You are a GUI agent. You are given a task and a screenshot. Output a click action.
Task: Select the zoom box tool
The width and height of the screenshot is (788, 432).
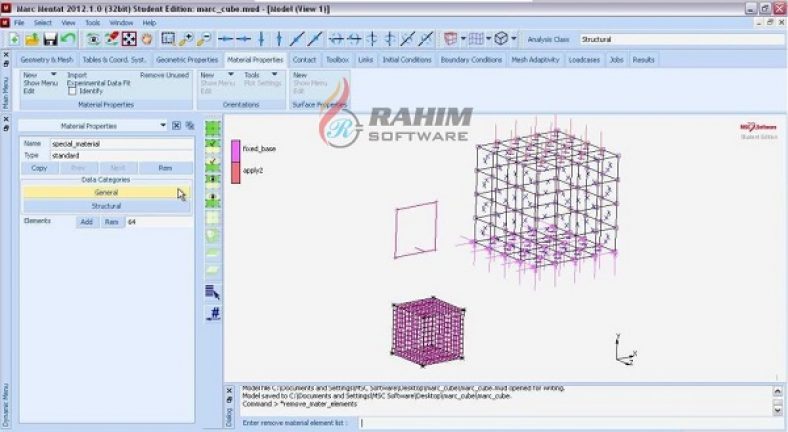click(168, 39)
